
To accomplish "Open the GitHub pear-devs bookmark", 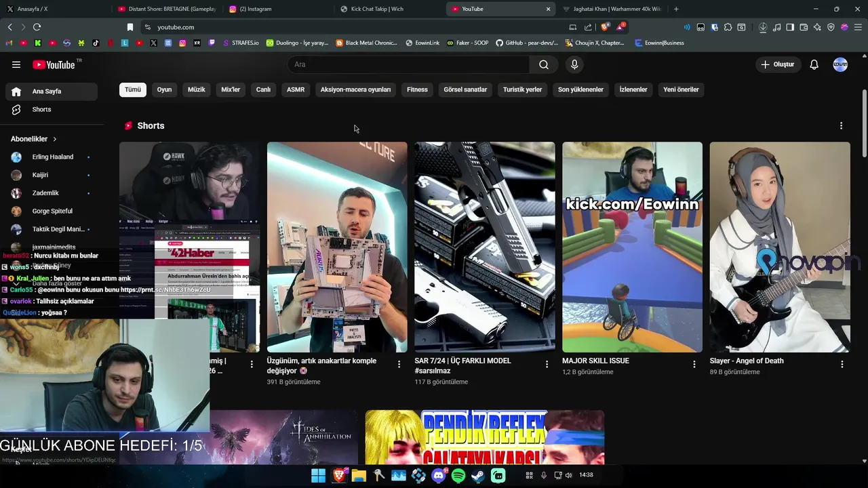I will [526, 43].
